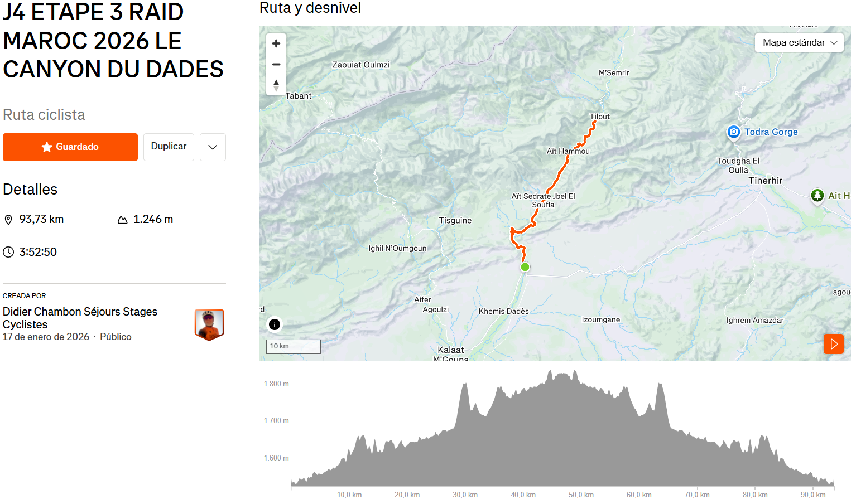Click the 10 km map scale bar
Viewport: 856px width, 504px height.
tap(294, 346)
